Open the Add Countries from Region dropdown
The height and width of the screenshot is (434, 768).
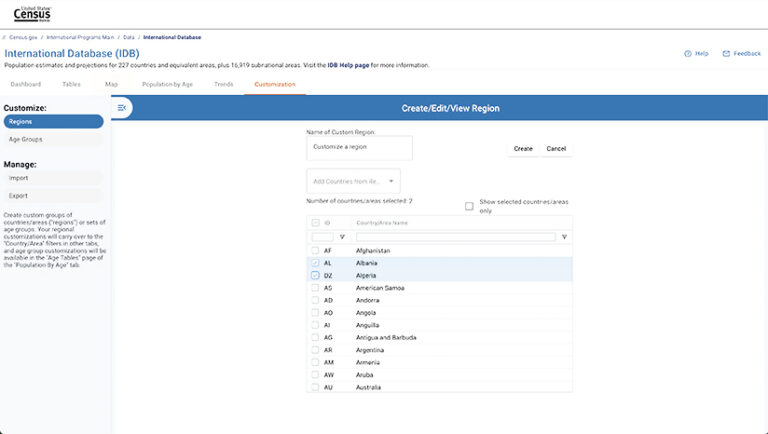pos(353,181)
